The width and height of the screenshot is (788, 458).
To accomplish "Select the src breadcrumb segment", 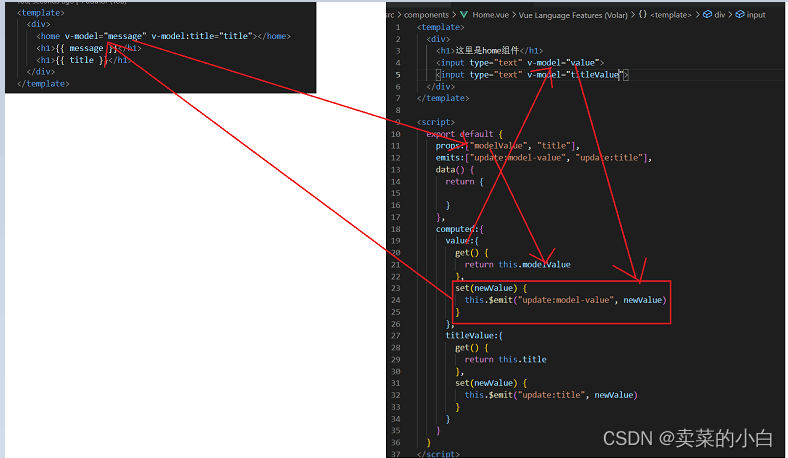I will 390,15.
